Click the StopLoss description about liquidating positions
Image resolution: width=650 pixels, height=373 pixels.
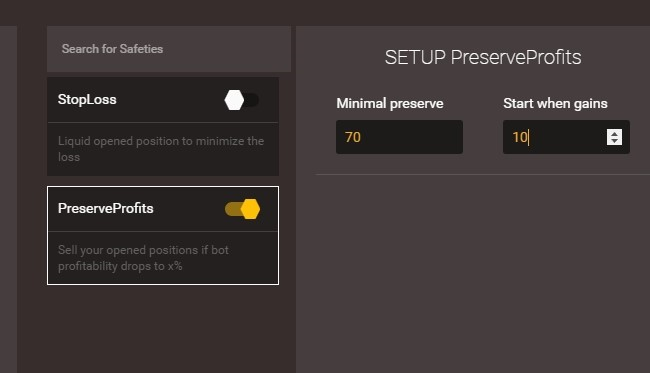coord(161,149)
